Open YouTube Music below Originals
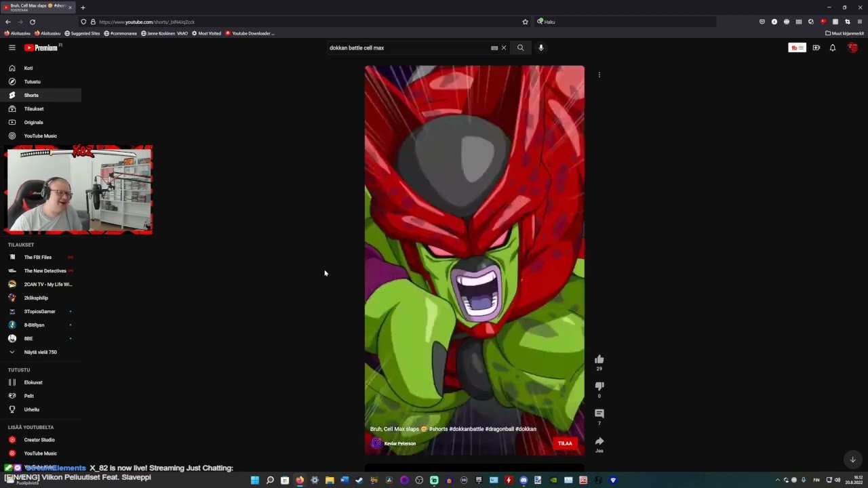 pos(41,136)
